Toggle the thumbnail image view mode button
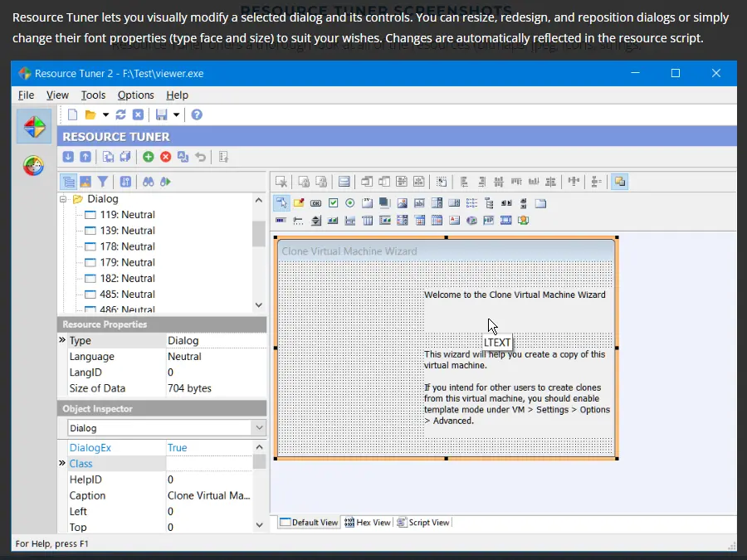Viewport: 747px width, 560px height. pyautogui.click(x=85, y=182)
